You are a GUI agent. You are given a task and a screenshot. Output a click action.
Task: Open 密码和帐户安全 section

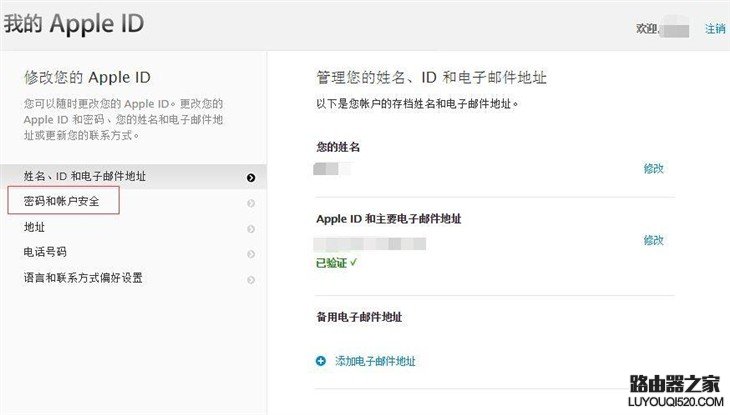63,202
